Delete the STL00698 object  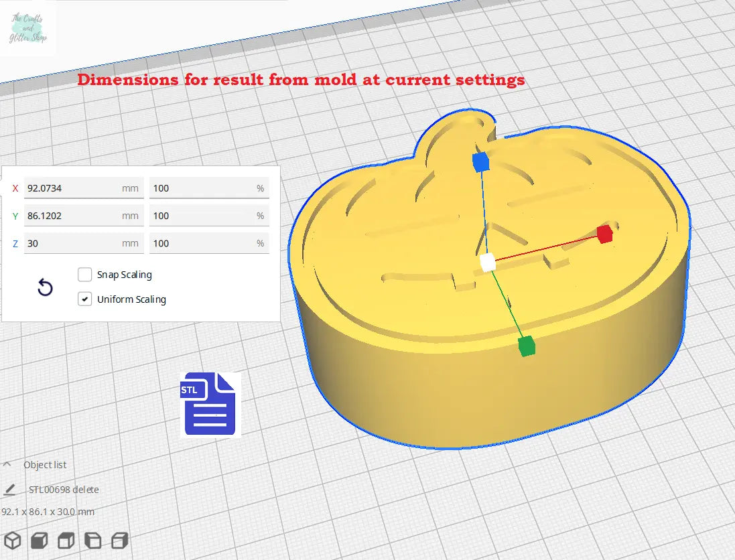pos(86,489)
